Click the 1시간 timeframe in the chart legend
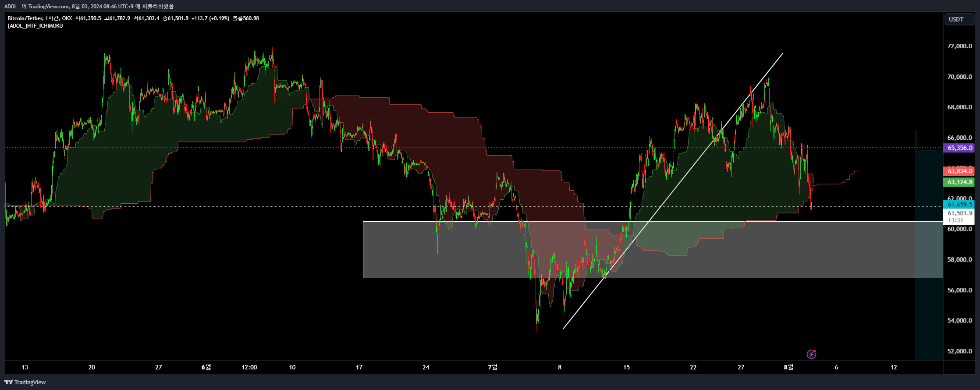980x390 pixels. click(x=52, y=18)
